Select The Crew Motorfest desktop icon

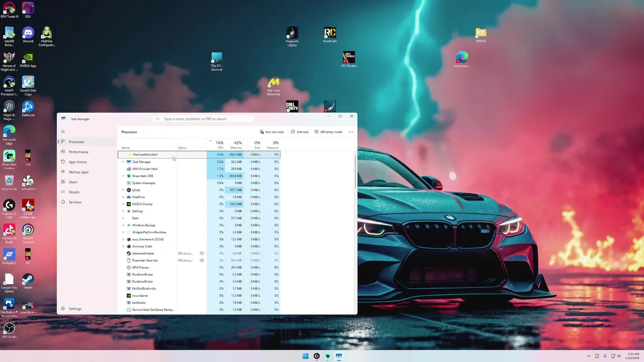click(x=273, y=87)
